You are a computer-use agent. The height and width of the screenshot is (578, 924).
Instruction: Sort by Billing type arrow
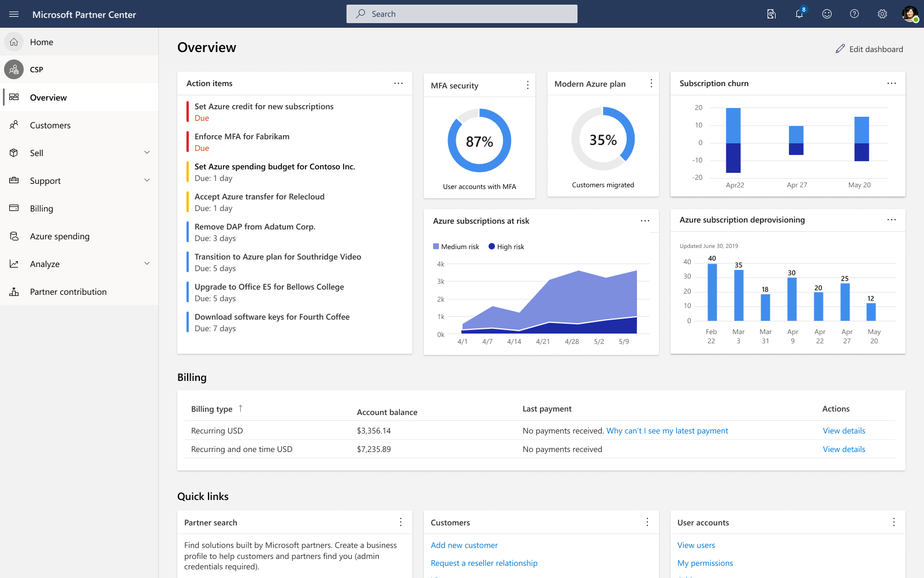click(x=240, y=408)
